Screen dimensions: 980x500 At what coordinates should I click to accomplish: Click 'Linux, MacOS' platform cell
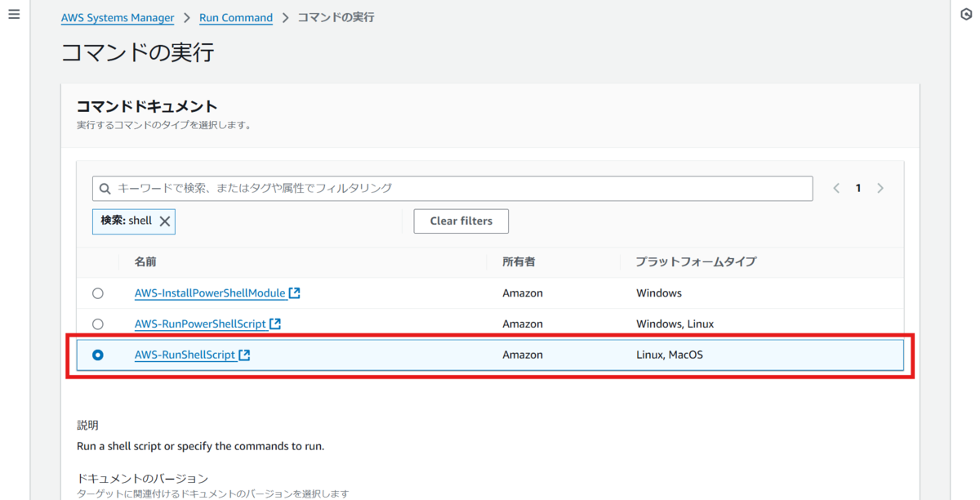point(670,355)
